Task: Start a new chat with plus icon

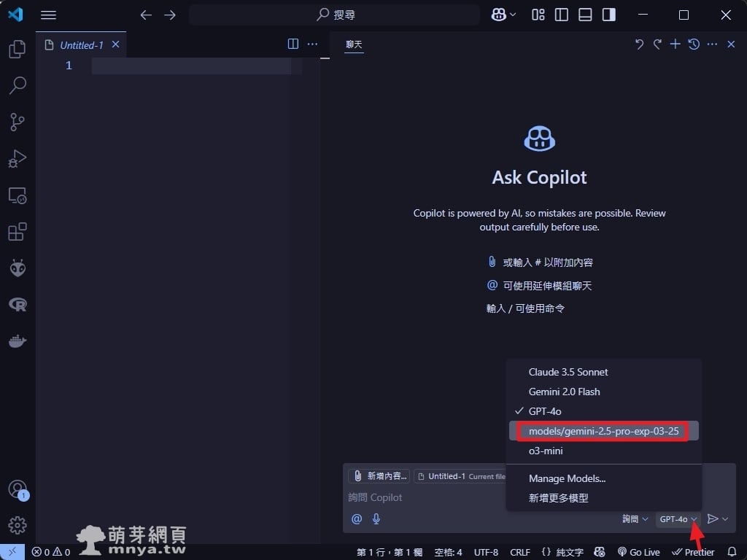Action: (x=676, y=44)
